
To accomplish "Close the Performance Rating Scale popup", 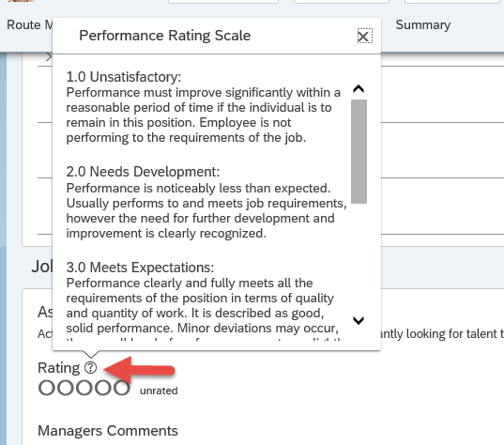I will tap(364, 36).
